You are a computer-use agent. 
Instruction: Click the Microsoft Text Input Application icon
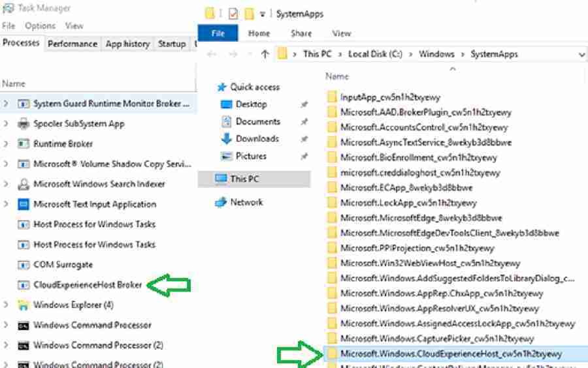click(x=24, y=204)
